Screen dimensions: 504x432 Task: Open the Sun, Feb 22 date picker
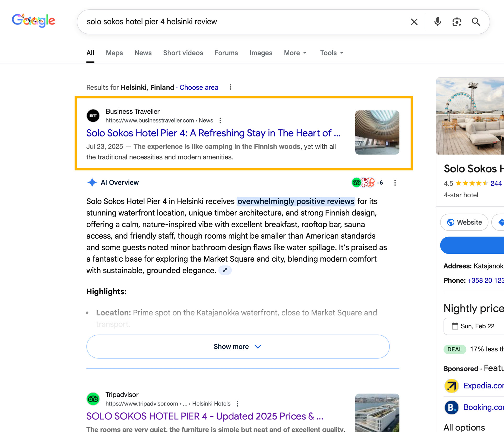coord(473,326)
